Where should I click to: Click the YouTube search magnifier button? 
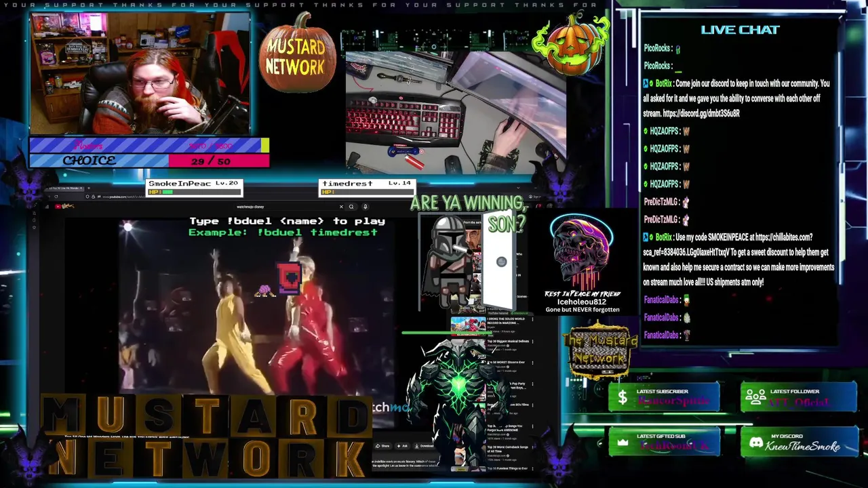(351, 207)
